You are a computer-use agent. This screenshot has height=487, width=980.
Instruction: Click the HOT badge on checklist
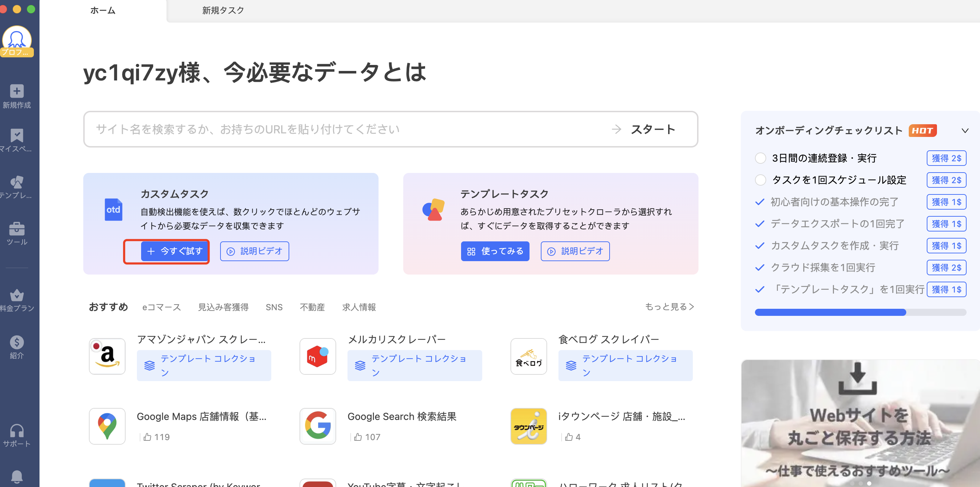click(922, 131)
